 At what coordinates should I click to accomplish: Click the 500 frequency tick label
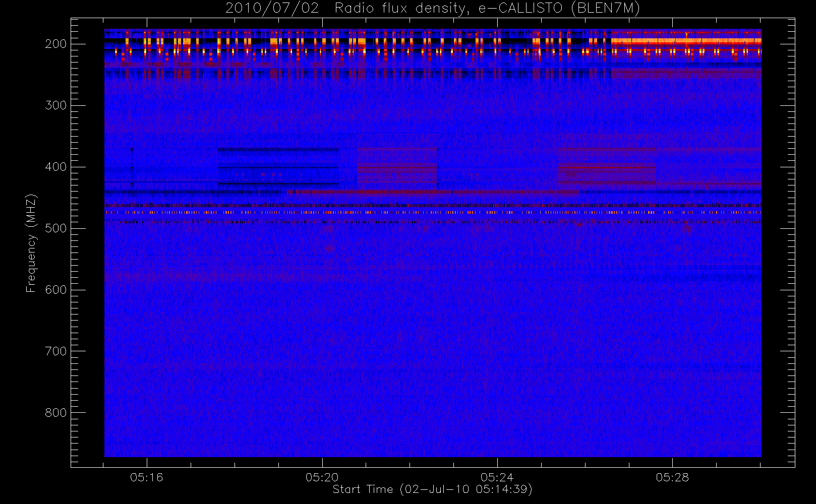tap(56, 228)
